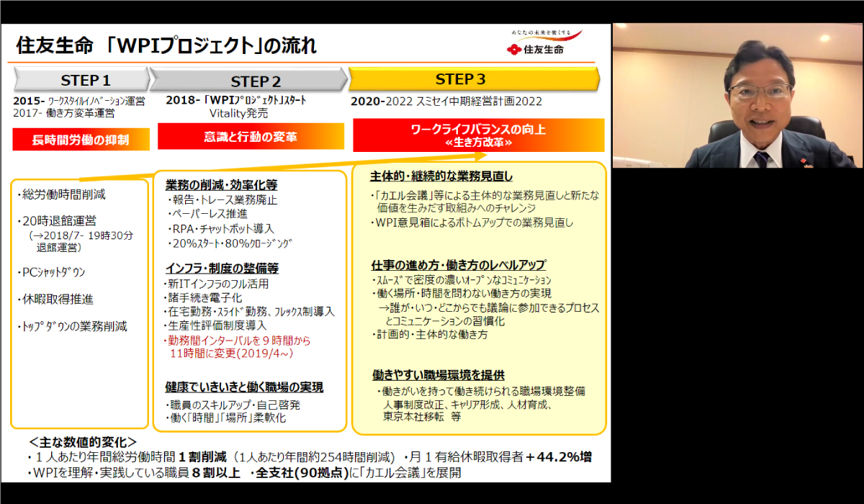This screenshot has width=864, height=504.
Task: Click the ＋44.2%増 figure
Action: point(558,457)
